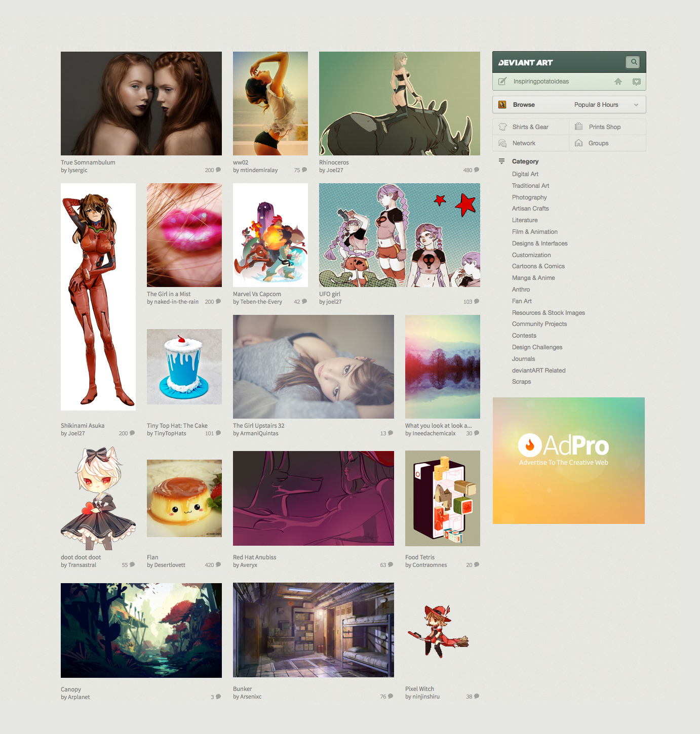This screenshot has width=700, height=734.
Task: Open the Manga & Anime category
Action: tap(533, 277)
